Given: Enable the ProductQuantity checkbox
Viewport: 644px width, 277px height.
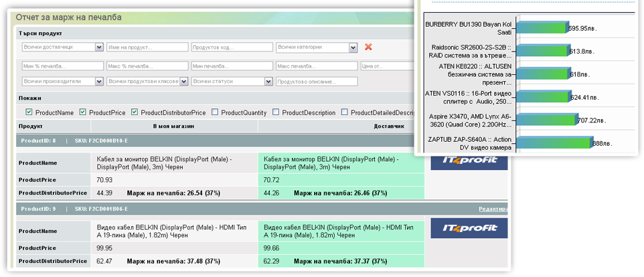Looking at the screenshot, I should pos(215,112).
